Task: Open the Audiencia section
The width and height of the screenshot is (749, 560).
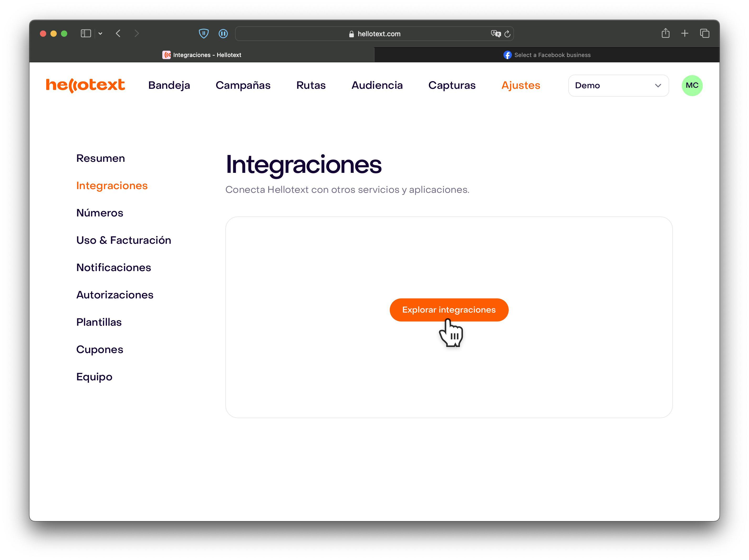Action: [x=377, y=85]
